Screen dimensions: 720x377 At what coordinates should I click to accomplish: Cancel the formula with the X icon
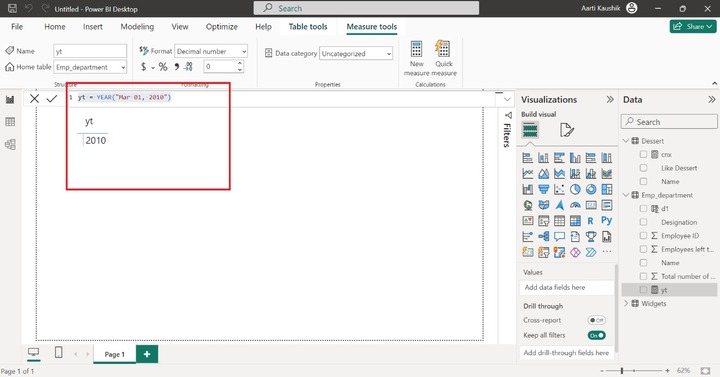point(34,98)
